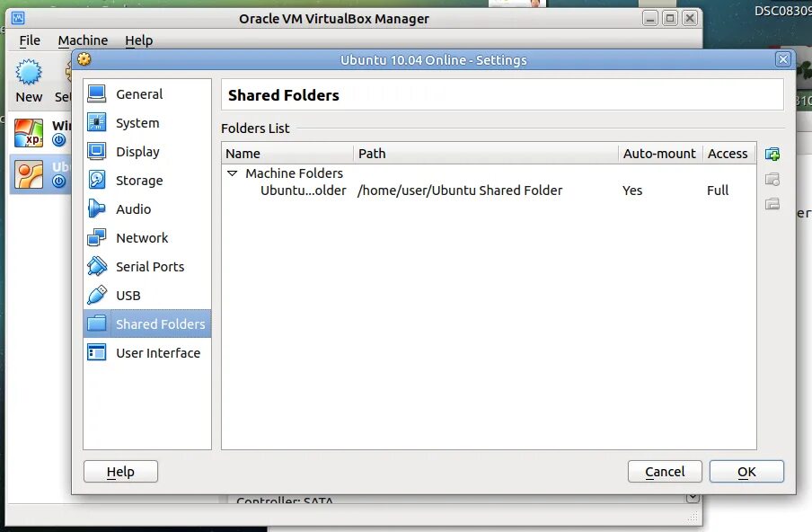Select the Ubuntu virtual machine icon
This screenshot has height=532, width=812.
(x=29, y=174)
